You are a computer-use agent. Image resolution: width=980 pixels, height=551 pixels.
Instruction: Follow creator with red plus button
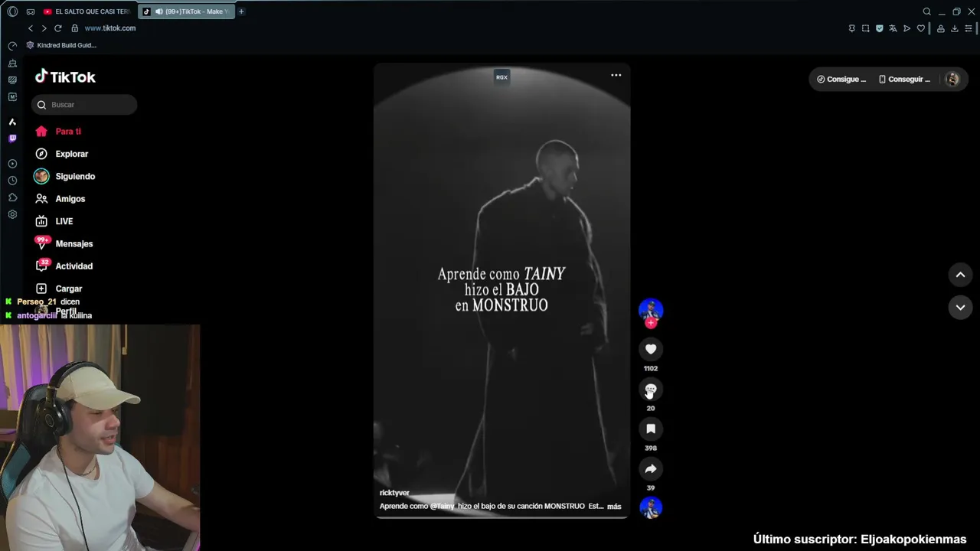click(x=651, y=323)
